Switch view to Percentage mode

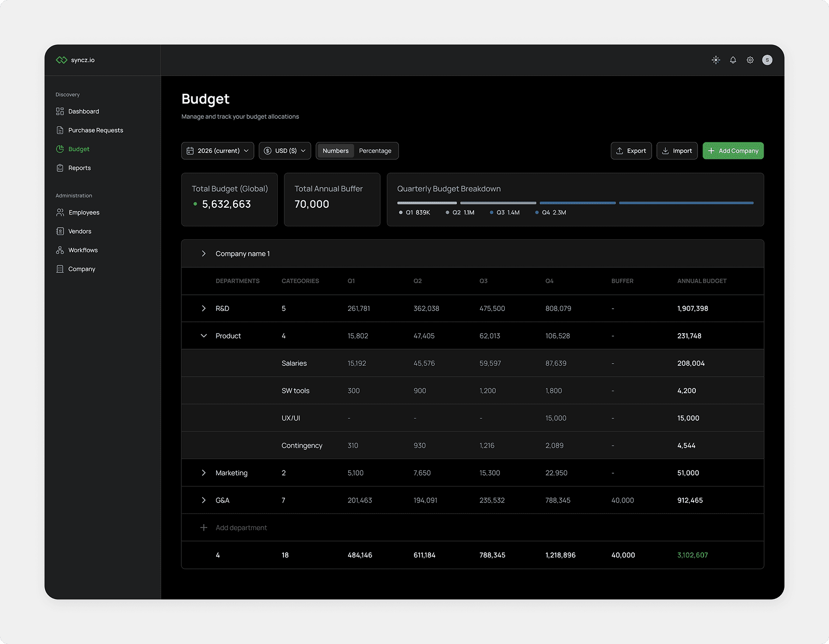tap(375, 151)
